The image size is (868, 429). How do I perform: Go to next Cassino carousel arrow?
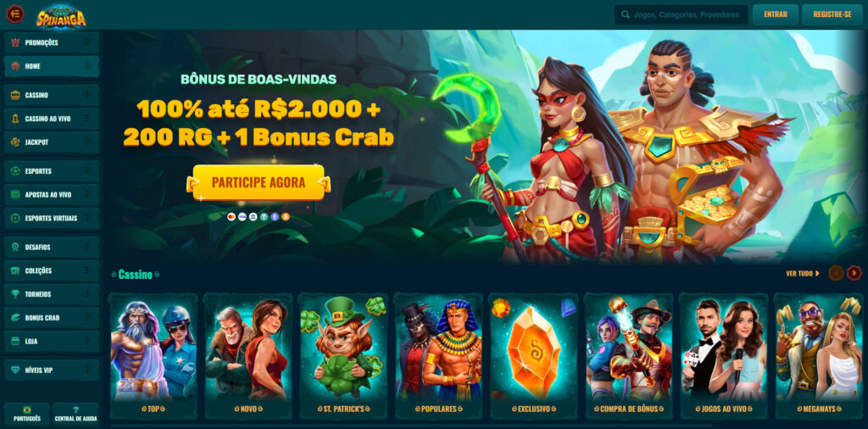click(854, 273)
